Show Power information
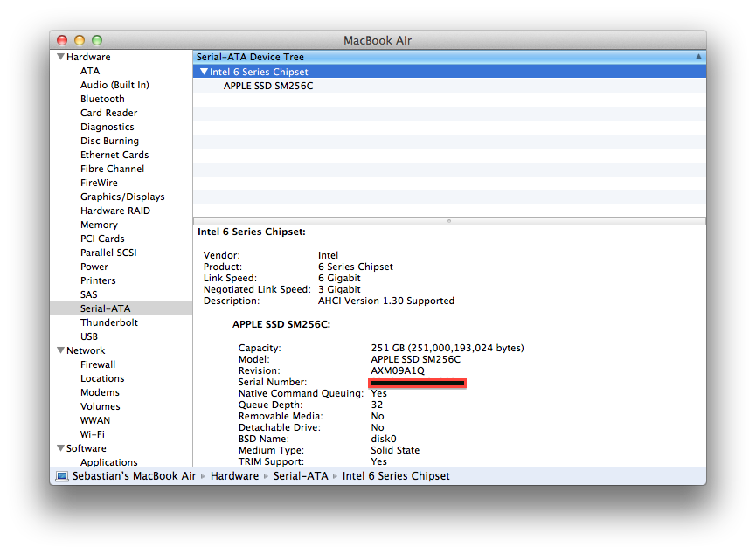756x554 pixels. 94,267
